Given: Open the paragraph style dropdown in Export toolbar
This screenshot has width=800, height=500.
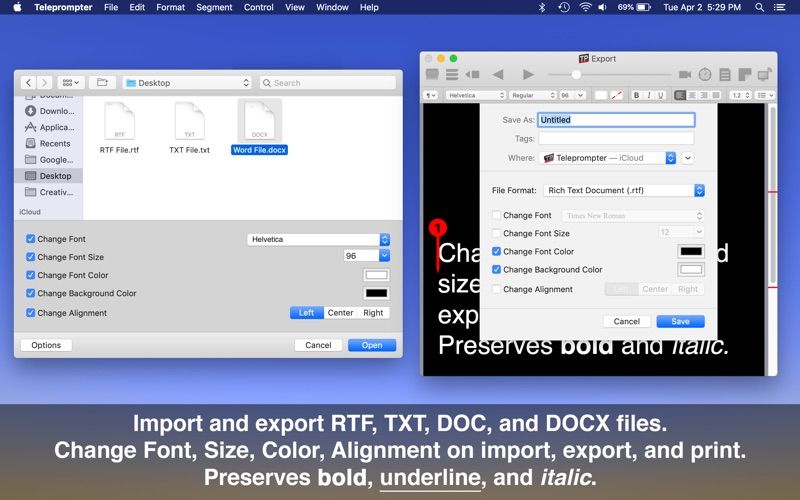Looking at the screenshot, I should coord(432,95).
